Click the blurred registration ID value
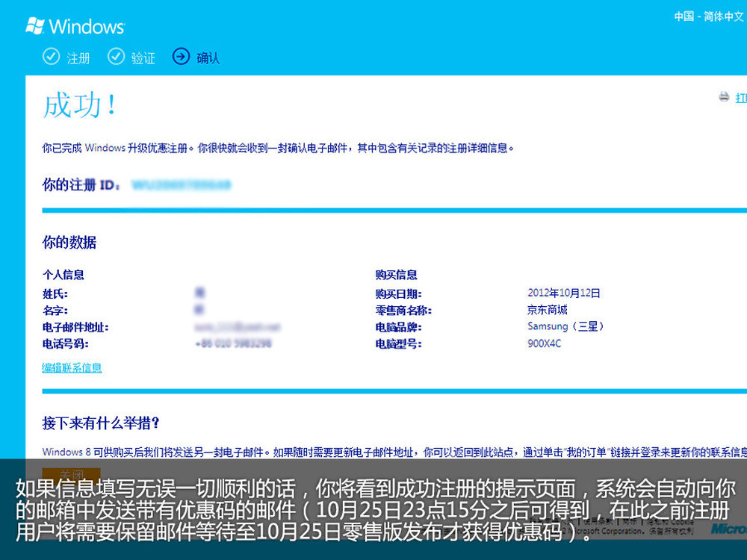The height and width of the screenshot is (560, 747). click(182, 184)
